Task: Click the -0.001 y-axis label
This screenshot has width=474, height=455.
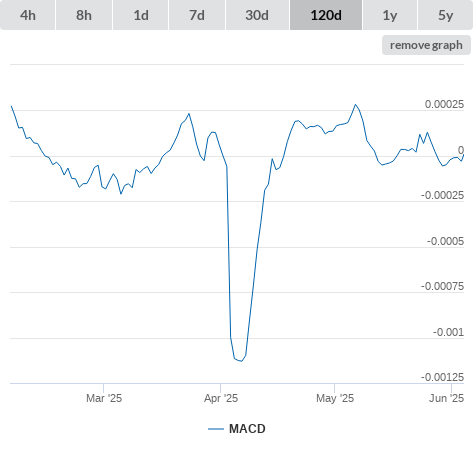Action: pyautogui.click(x=448, y=332)
